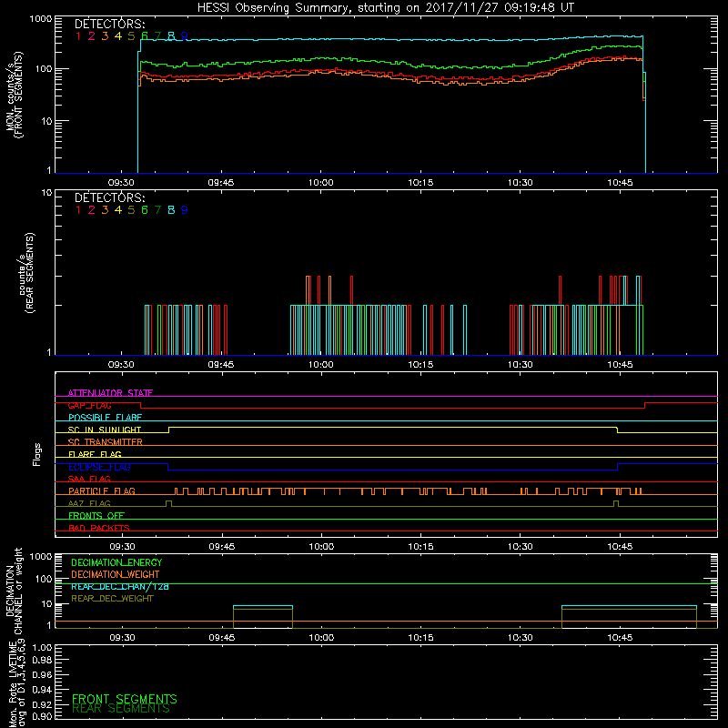Select the PARTICLE_FLAG label
The width and height of the screenshot is (728, 728).
102,490
